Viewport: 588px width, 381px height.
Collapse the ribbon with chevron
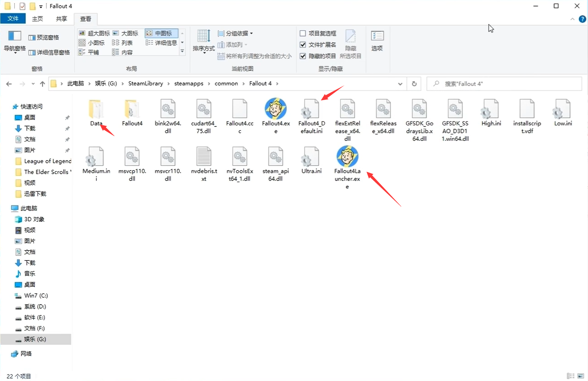(x=572, y=19)
